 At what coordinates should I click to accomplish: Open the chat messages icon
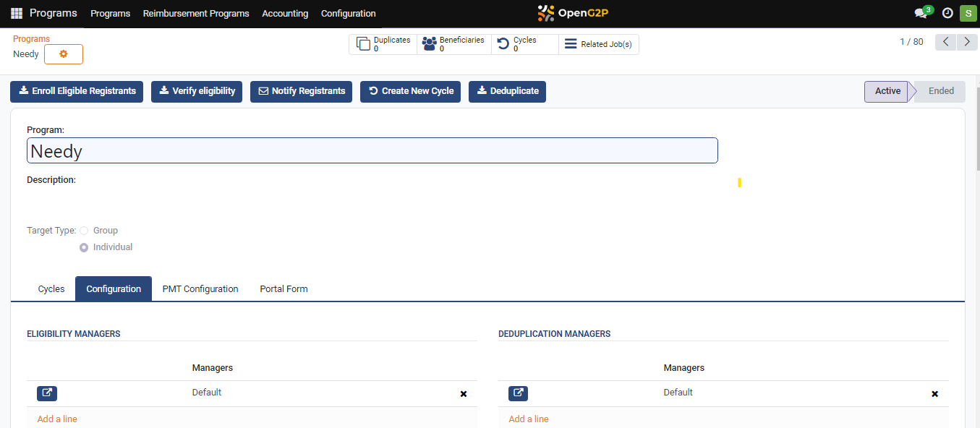click(921, 14)
